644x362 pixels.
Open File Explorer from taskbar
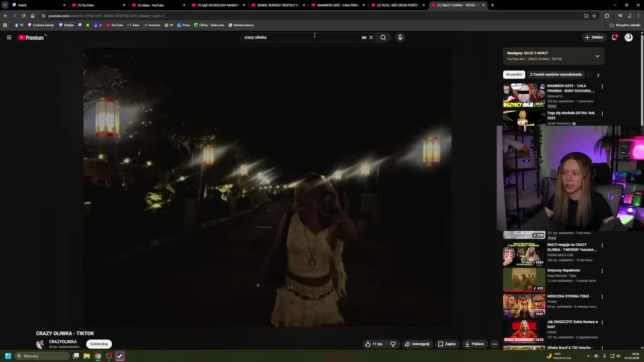click(x=87, y=356)
